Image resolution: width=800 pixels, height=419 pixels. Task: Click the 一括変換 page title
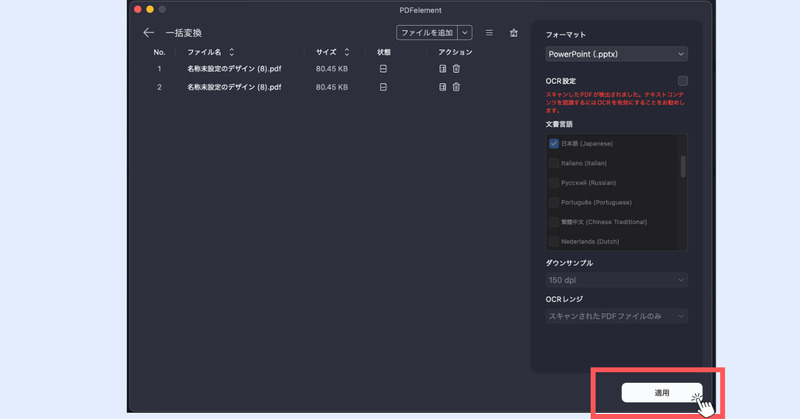pos(184,33)
